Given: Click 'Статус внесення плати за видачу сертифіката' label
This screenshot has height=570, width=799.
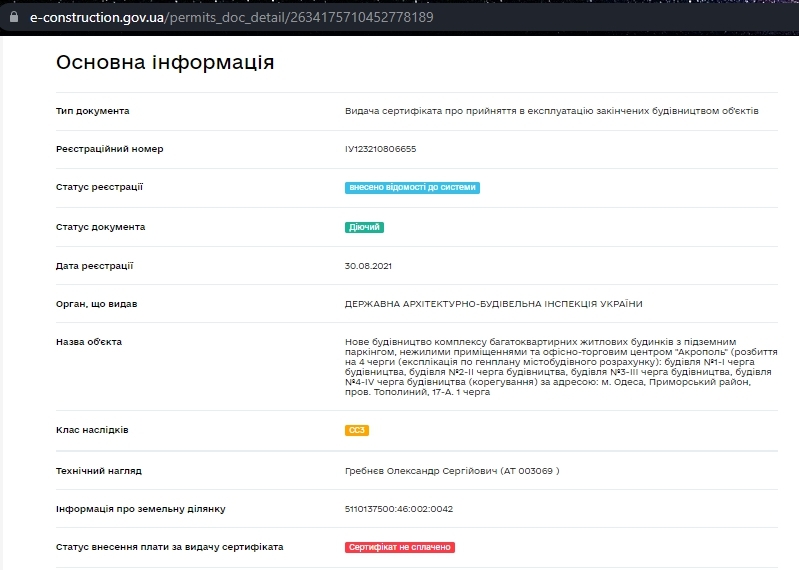Looking at the screenshot, I should [x=170, y=547].
